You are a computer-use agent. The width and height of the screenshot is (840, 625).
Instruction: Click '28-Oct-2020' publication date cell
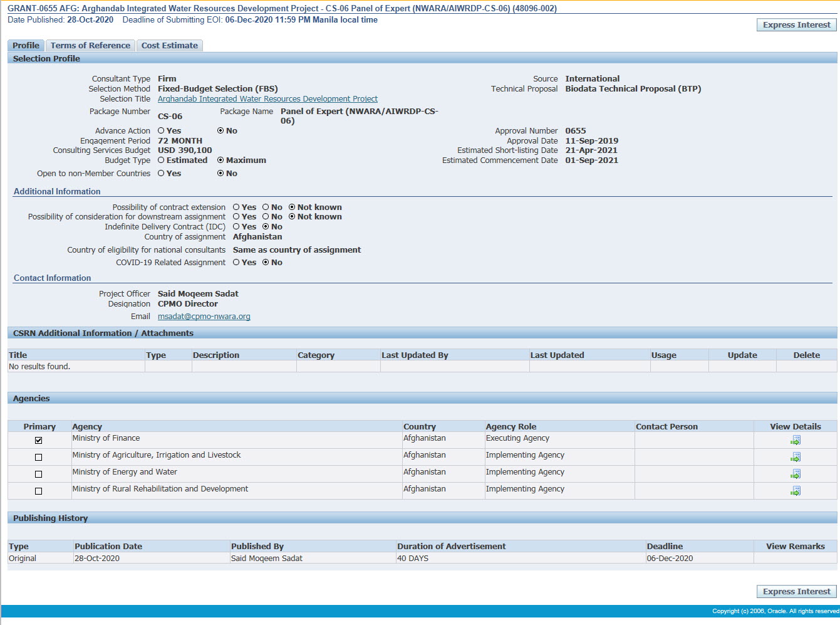(97, 558)
